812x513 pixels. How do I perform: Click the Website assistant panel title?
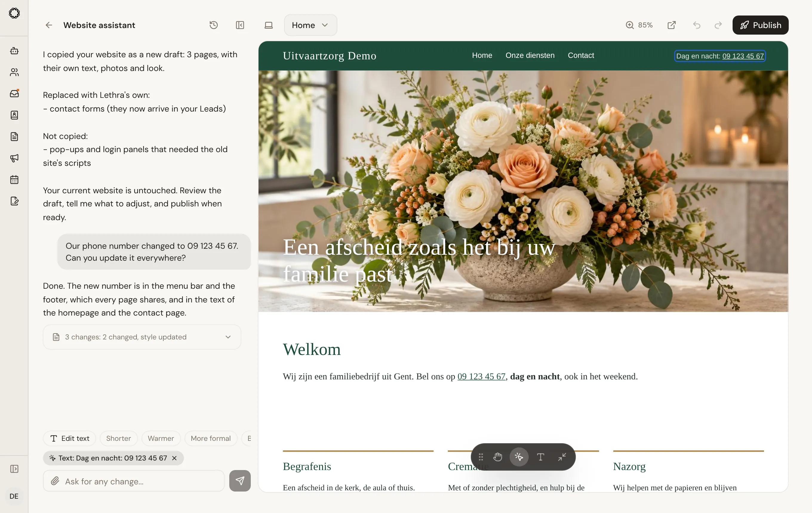click(99, 25)
